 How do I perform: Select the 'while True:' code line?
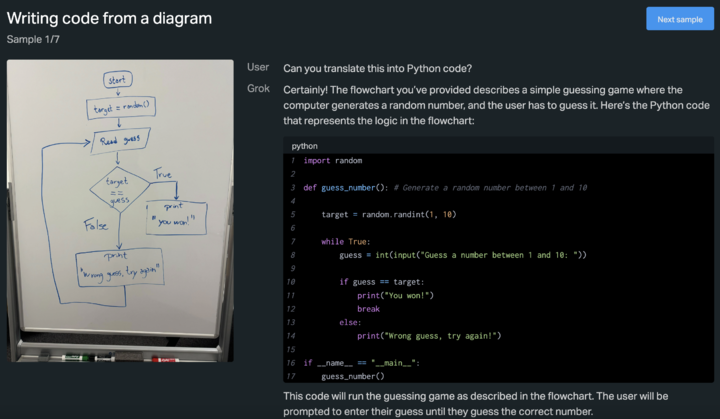[x=345, y=242]
